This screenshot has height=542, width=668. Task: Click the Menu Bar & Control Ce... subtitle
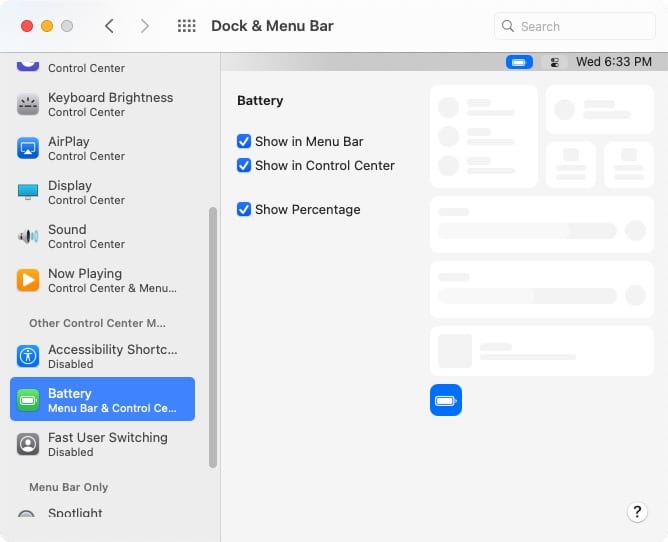(112, 408)
